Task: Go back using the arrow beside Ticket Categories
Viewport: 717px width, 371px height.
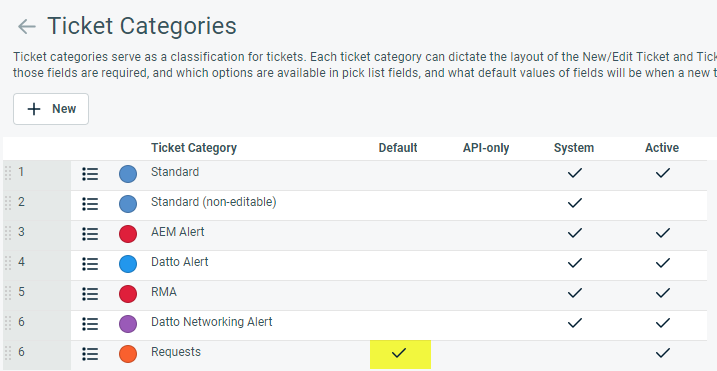Action: click(x=27, y=27)
